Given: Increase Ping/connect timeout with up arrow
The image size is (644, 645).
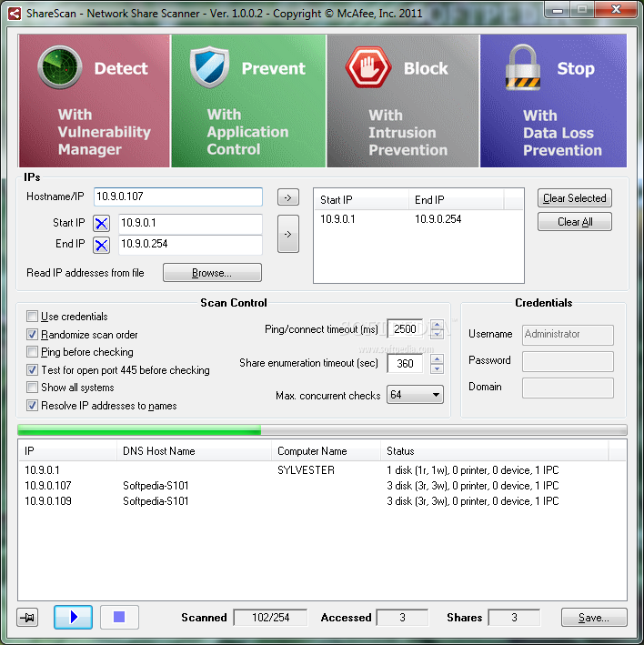Looking at the screenshot, I should 437,324.
